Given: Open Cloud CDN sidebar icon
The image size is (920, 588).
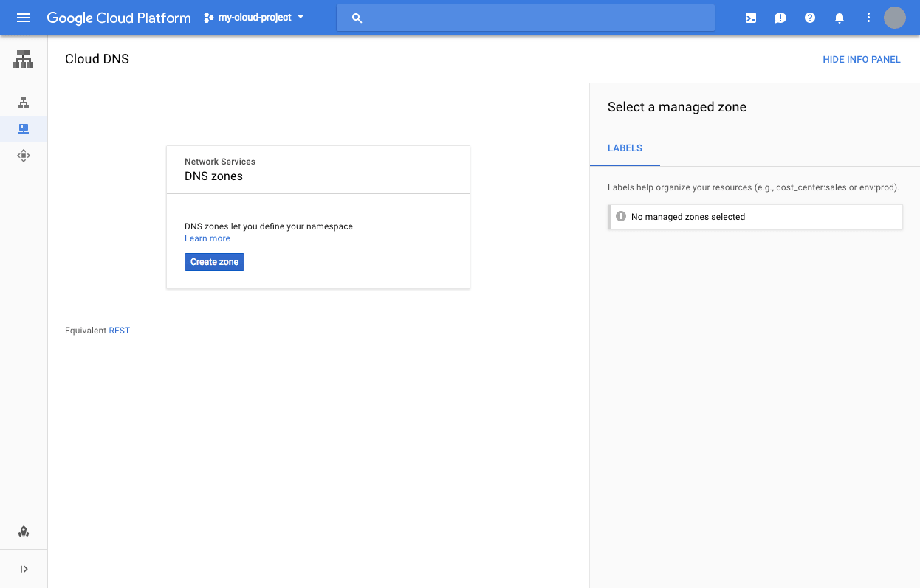Looking at the screenshot, I should click(x=24, y=156).
